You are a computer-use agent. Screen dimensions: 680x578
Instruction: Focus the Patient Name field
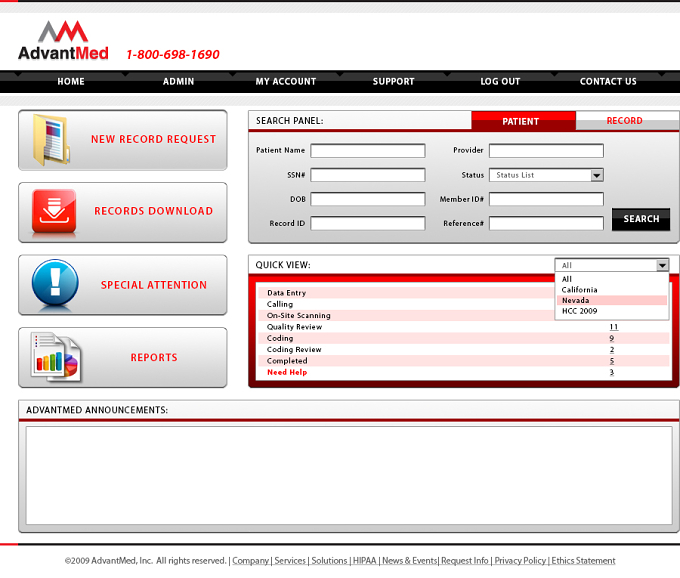tap(368, 151)
